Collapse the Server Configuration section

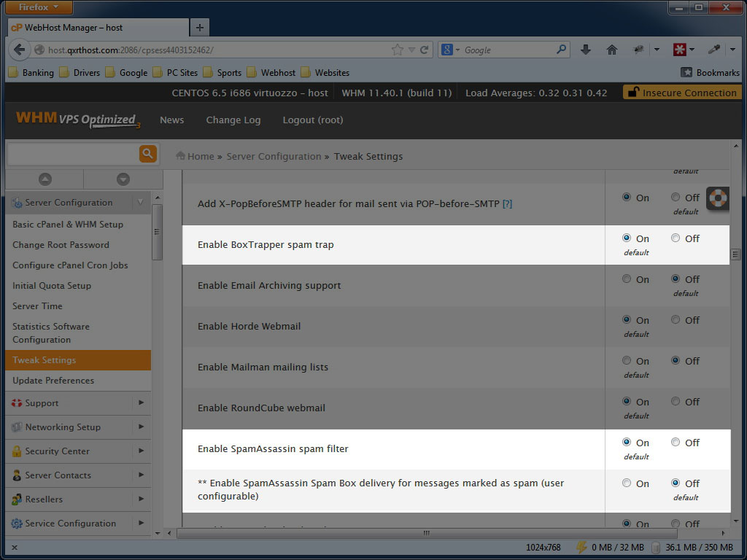[x=140, y=203]
